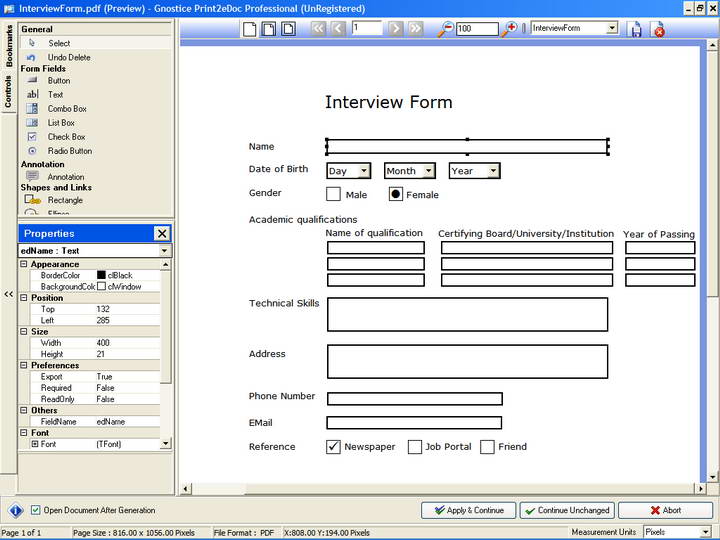Collapse the Position property group
The image size is (720, 540).
(24, 298)
